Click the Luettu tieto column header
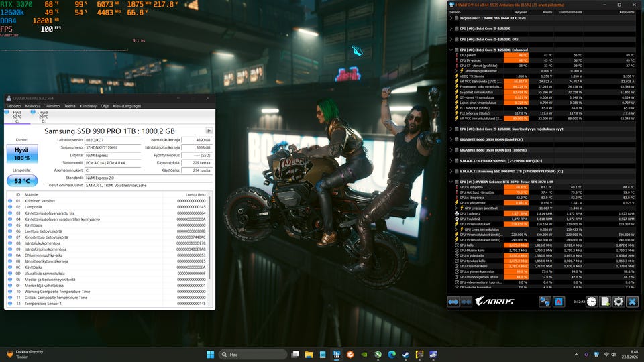Image resolution: width=644 pixels, height=362 pixels. [195, 195]
